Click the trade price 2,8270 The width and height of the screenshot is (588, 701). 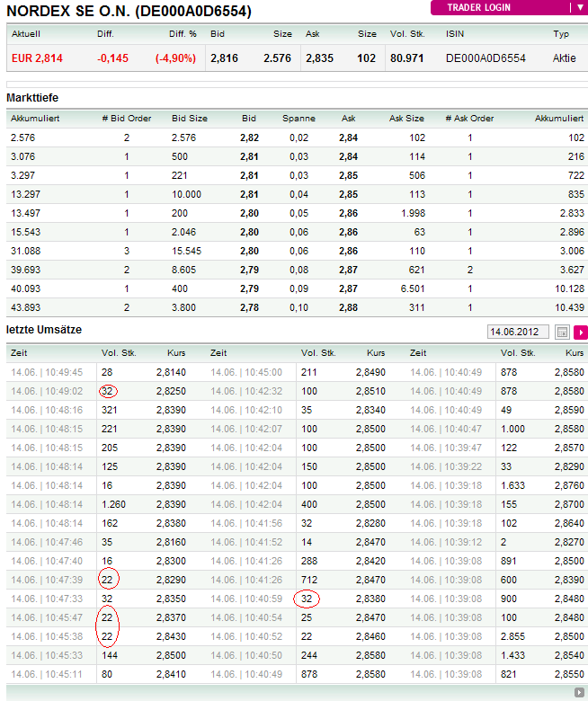(x=569, y=542)
